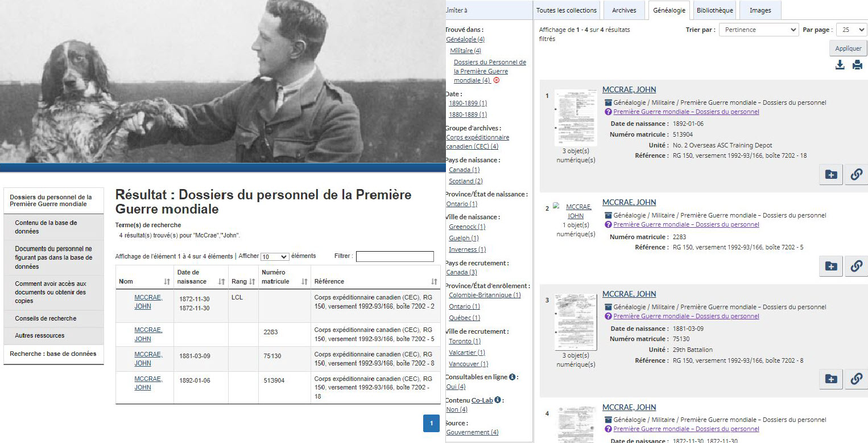868x443 pixels.
Task: Click the download results icon
Action: 840,65
